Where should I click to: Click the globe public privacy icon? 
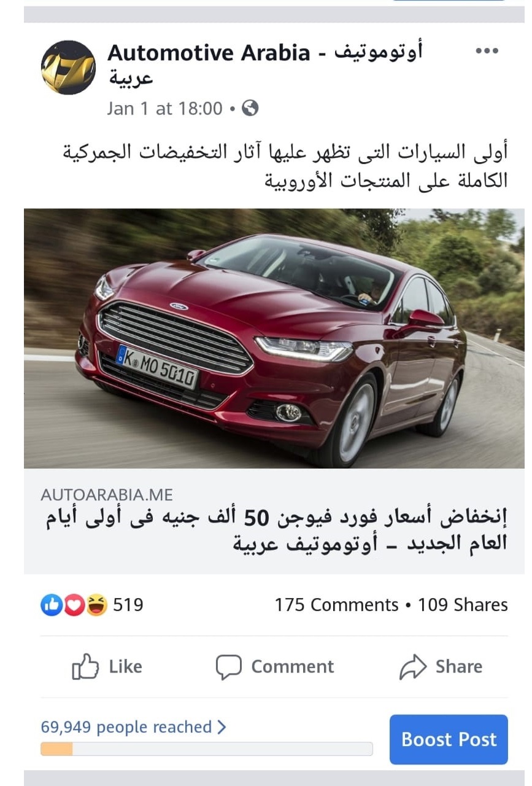pyautogui.click(x=250, y=109)
